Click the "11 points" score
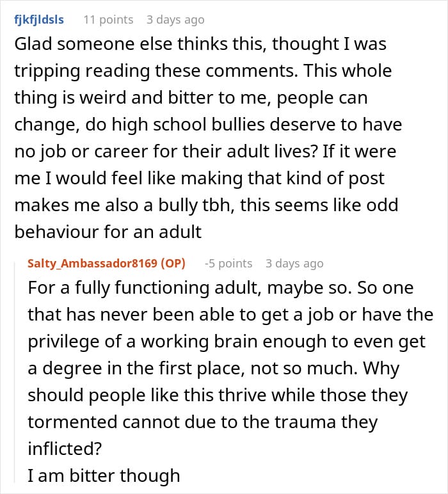The width and height of the screenshot is (448, 494). coord(108,19)
